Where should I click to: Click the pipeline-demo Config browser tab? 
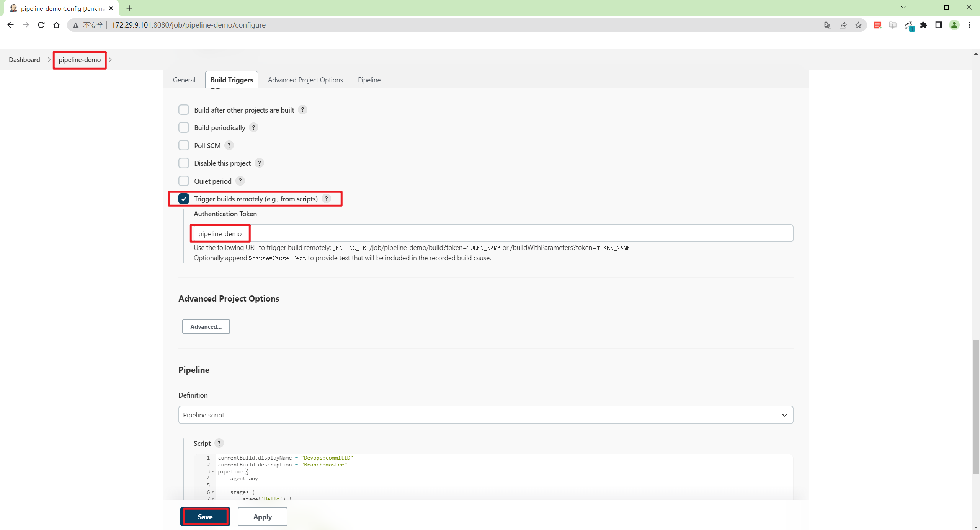point(61,8)
